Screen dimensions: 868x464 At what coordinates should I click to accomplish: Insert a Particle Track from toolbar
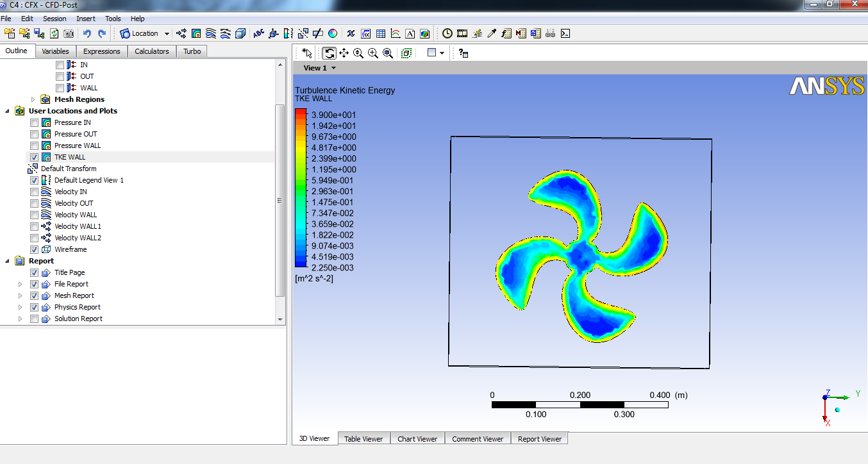coord(226,33)
